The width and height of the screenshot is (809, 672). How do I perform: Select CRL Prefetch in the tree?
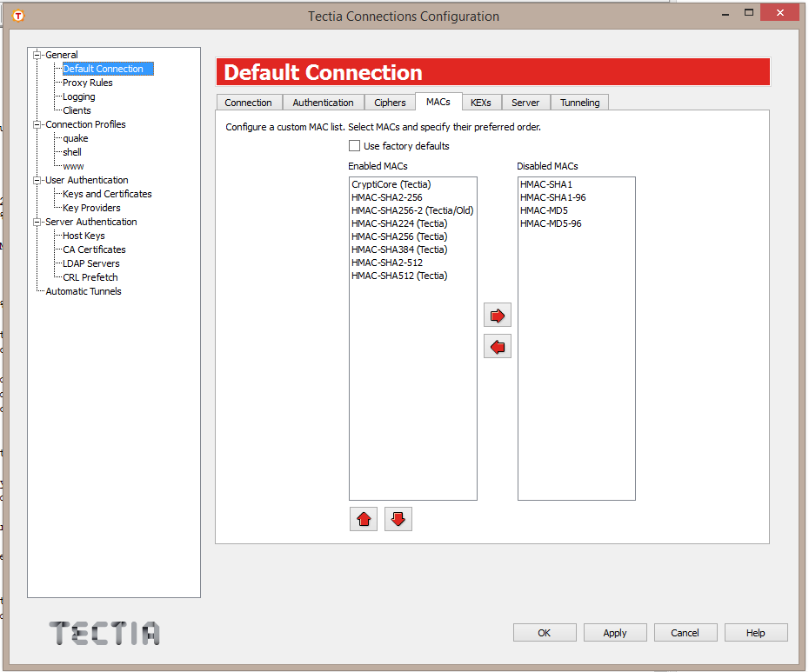90,277
